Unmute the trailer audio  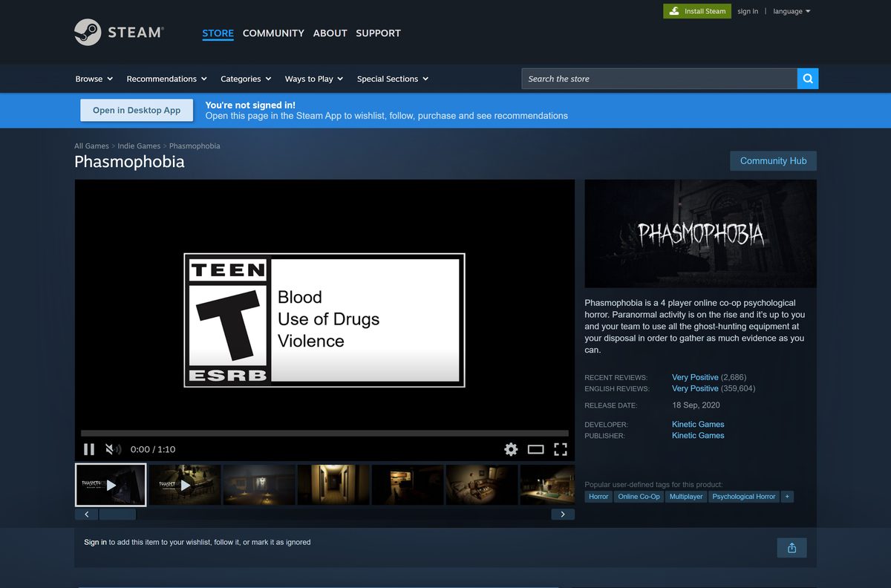pyautogui.click(x=113, y=449)
